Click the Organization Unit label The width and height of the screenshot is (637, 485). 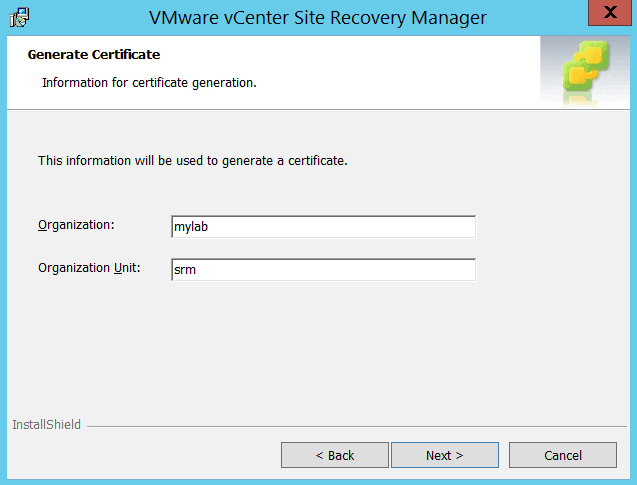[x=89, y=268]
